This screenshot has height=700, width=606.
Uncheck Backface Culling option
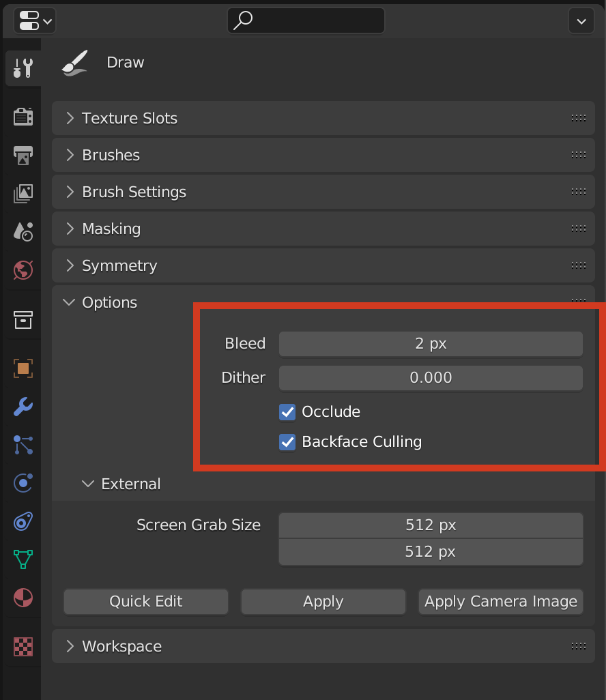(x=288, y=442)
